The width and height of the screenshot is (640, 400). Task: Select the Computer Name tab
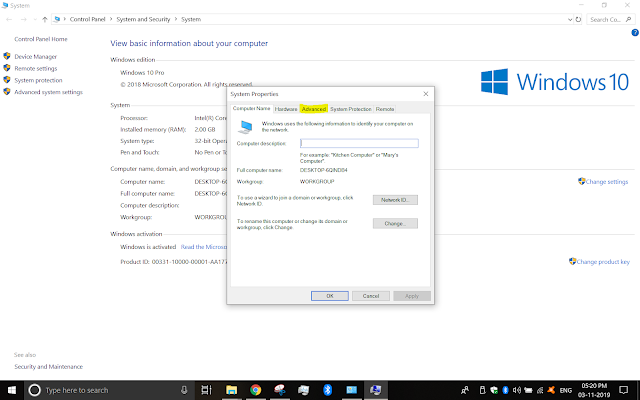point(251,108)
